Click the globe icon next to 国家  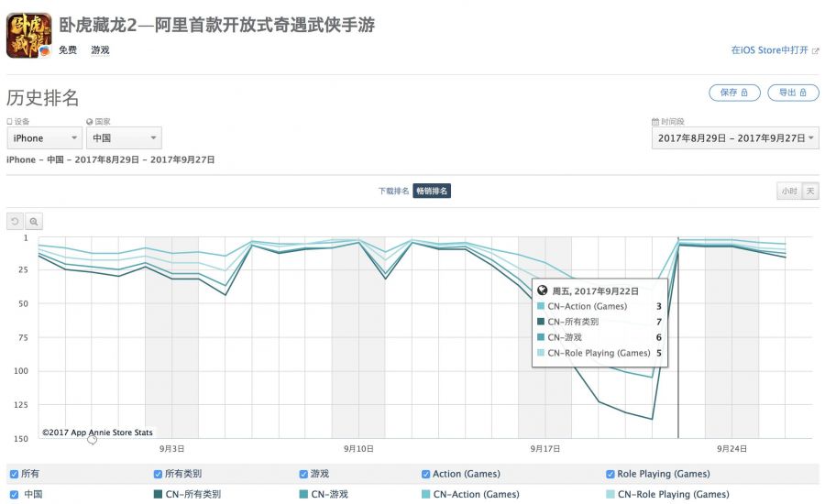click(x=90, y=122)
